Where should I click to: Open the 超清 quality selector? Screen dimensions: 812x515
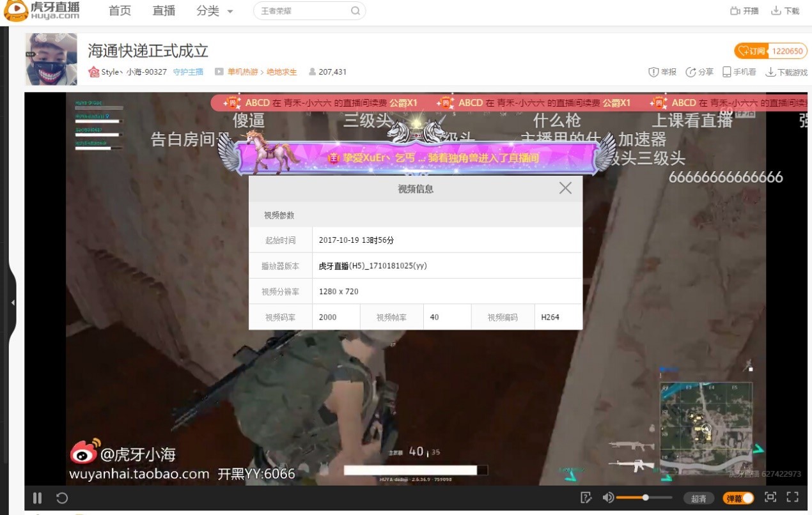tap(699, 498)
